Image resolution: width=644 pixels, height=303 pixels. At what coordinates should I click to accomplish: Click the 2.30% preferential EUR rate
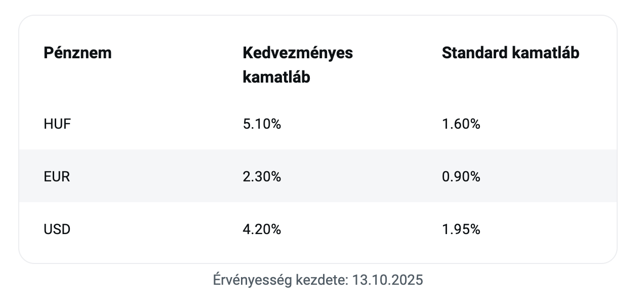coord(262,176)
